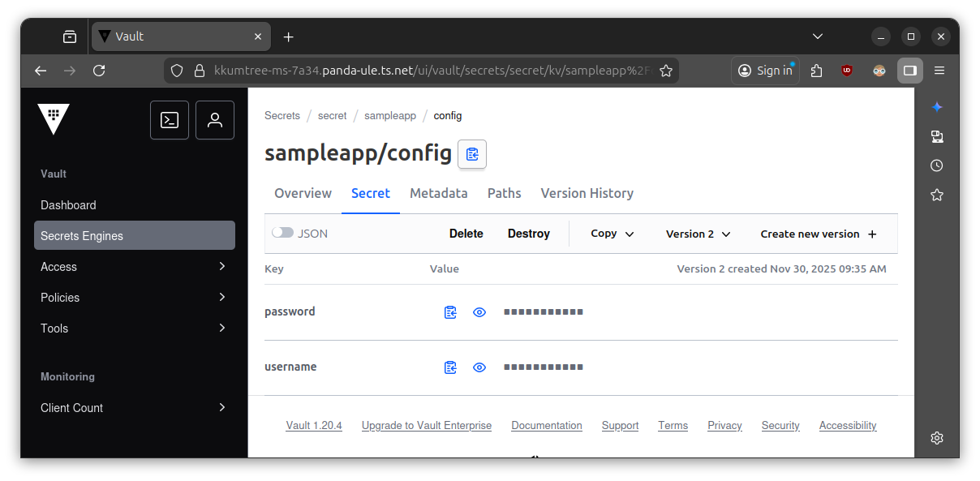Go to the secret breadcrumb link
This screenshot has width=980, height=481.
pos(333,116)
